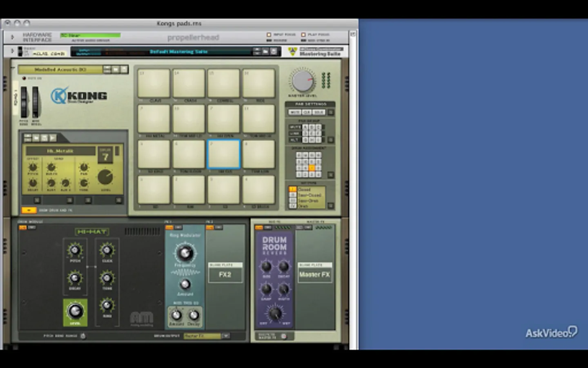Click the large Level knob in Hh_Metalik panel
Image resolution: width=588 pixels, height=368 pixels.
pyautogui.click(x=105, y=177)
